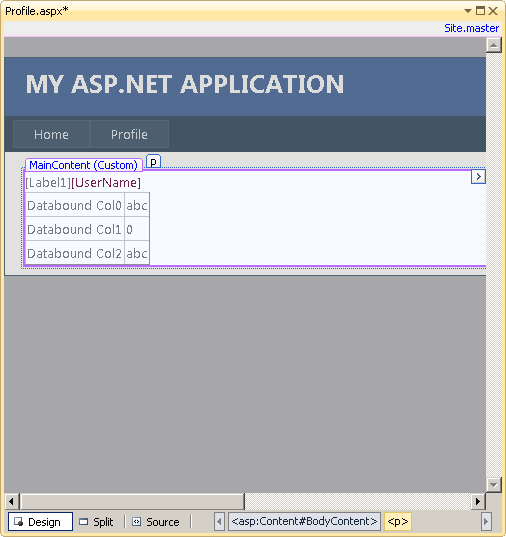Close the Profile.aspx document window
The image size is (506, 537).
[493, 11]
